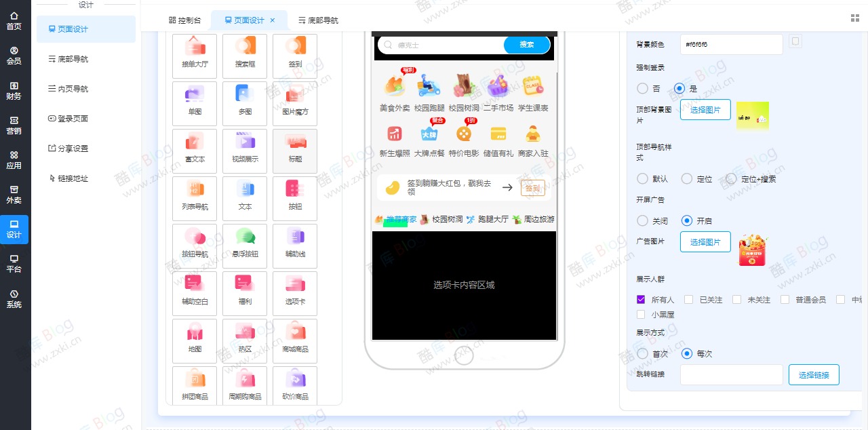Open the background color picker swatch
The image size is (868, 430).
point(794,41)
